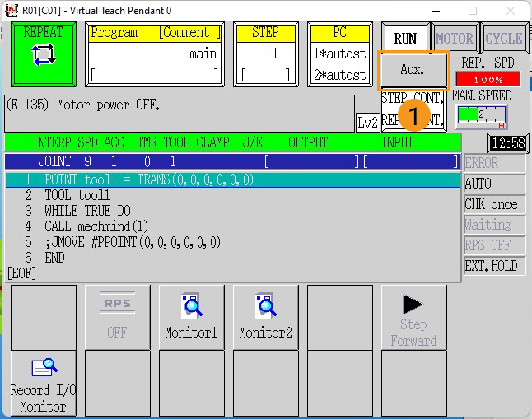Open the STEP selection box
This screenshot has width=532, height=419.
point(266,54)
